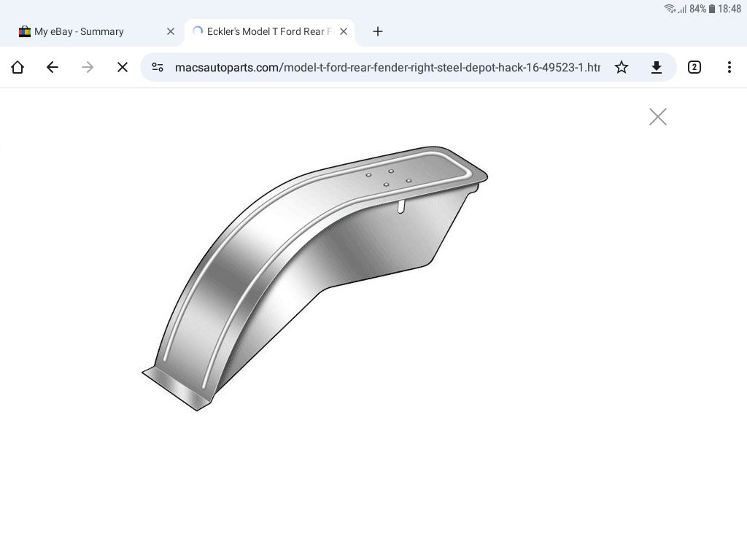Open a new tab with plus

point(378,31)
